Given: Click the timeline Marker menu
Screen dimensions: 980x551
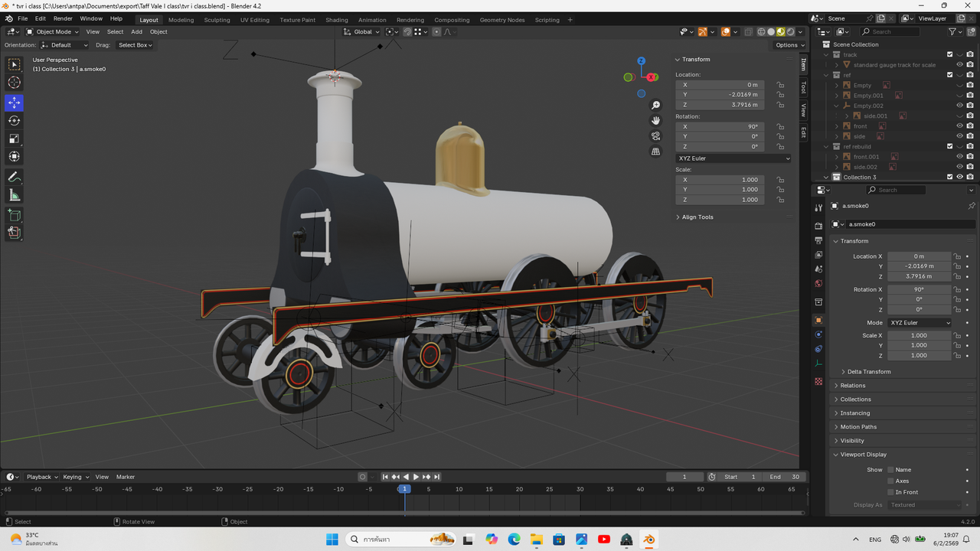Looking at the screenshot, I should pyautogui.click(x=126, y=477).
